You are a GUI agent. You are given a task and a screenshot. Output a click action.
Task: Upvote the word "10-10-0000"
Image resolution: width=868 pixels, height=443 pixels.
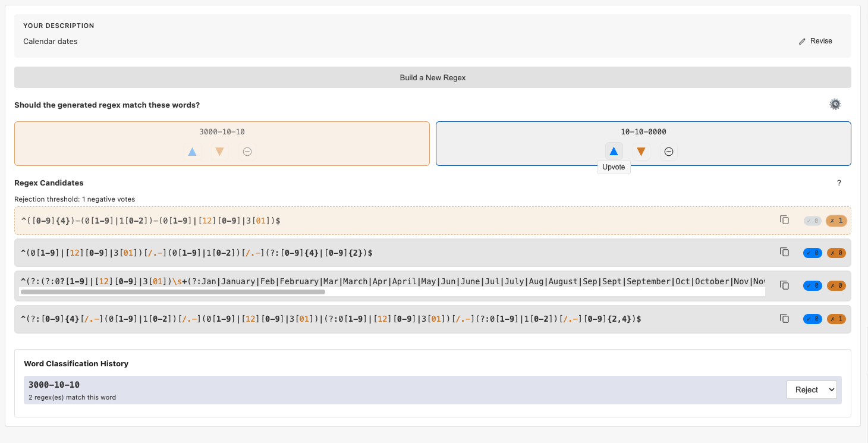click(614, 150)
